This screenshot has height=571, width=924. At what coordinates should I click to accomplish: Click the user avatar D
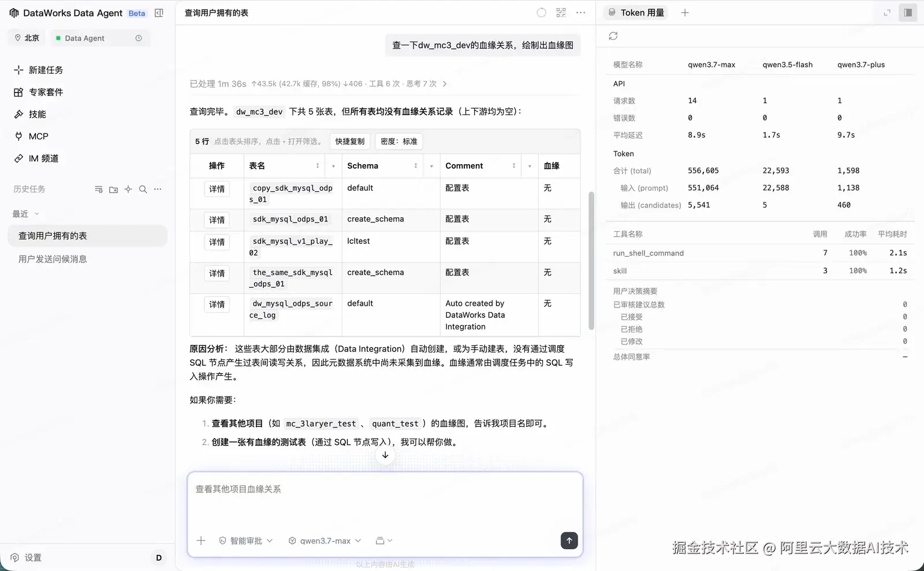(x=159, y=558)
